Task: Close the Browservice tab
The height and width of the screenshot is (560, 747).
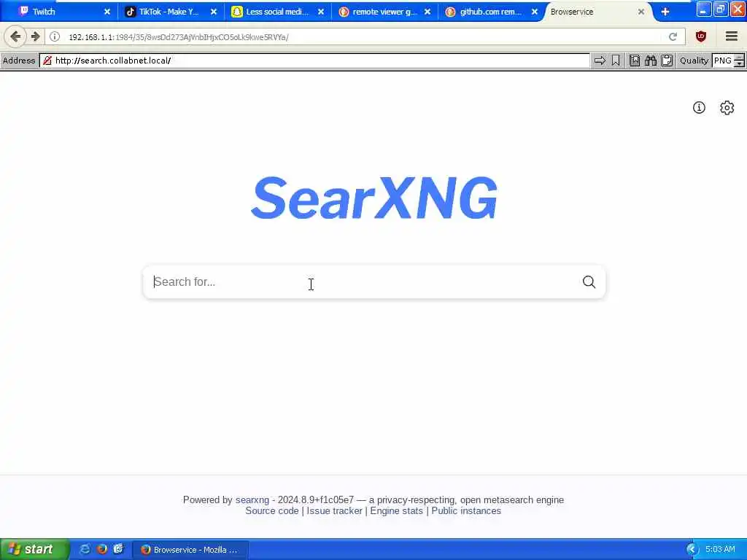Action: pos(641,12)
